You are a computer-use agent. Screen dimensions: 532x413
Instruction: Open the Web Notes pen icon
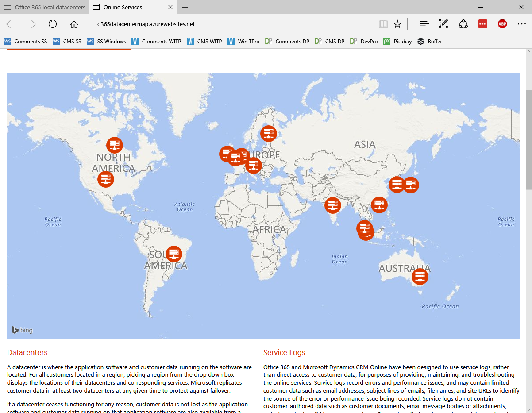coord(443,24)
